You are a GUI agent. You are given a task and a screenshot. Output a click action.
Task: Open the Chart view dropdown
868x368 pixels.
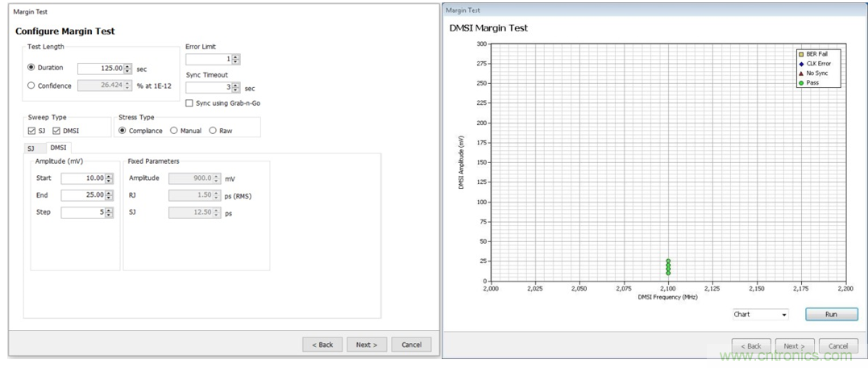point(760,315)
